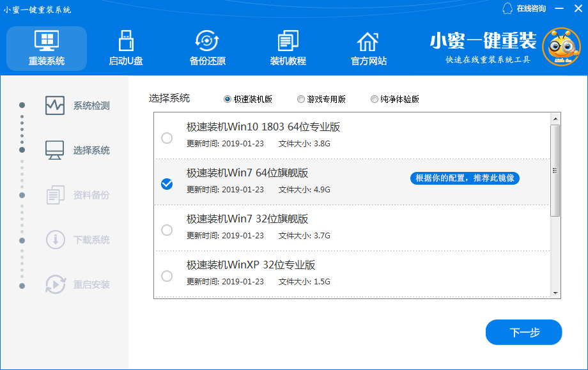Viewport: 588px width, 370px height.
Task: Open the 启动U盘 USB drive tool
Action: coord(126,42)
